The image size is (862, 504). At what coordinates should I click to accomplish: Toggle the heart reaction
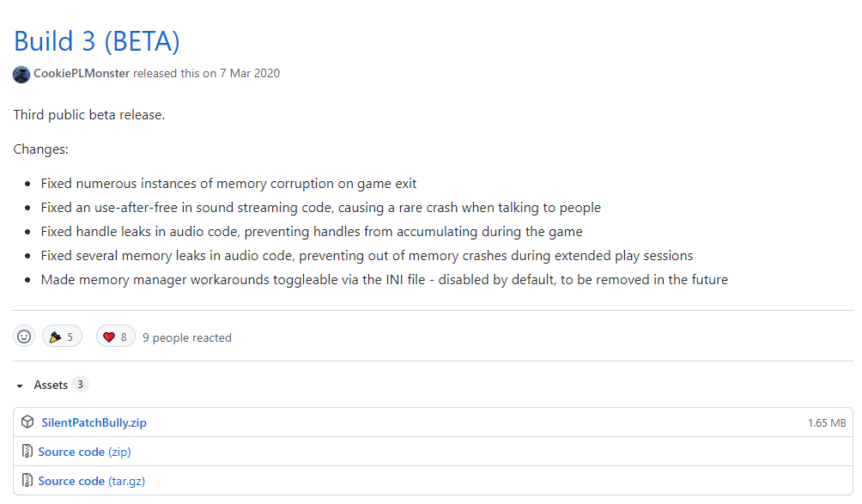tap(116, 337)
